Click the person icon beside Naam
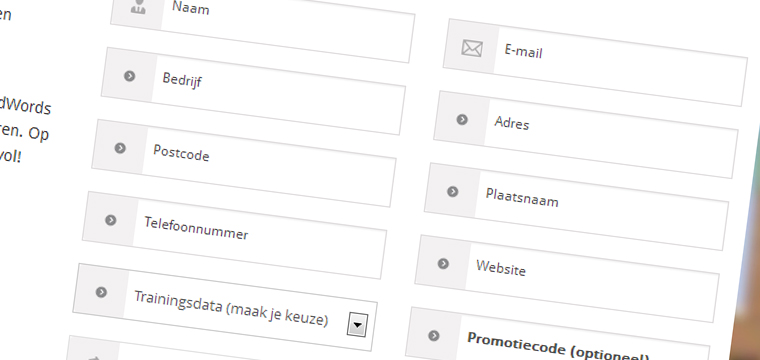 pyautogui.click(x=138, y=6)
